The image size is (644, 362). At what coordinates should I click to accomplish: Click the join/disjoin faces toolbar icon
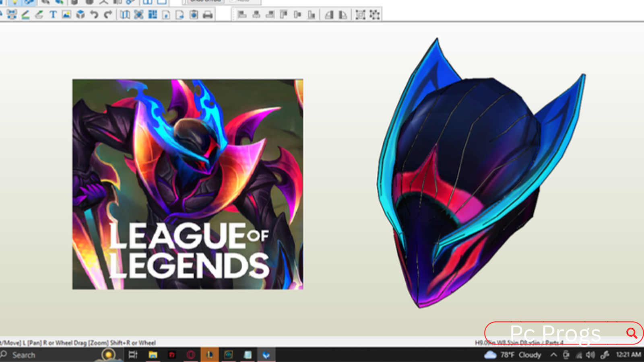coord(12,15)
